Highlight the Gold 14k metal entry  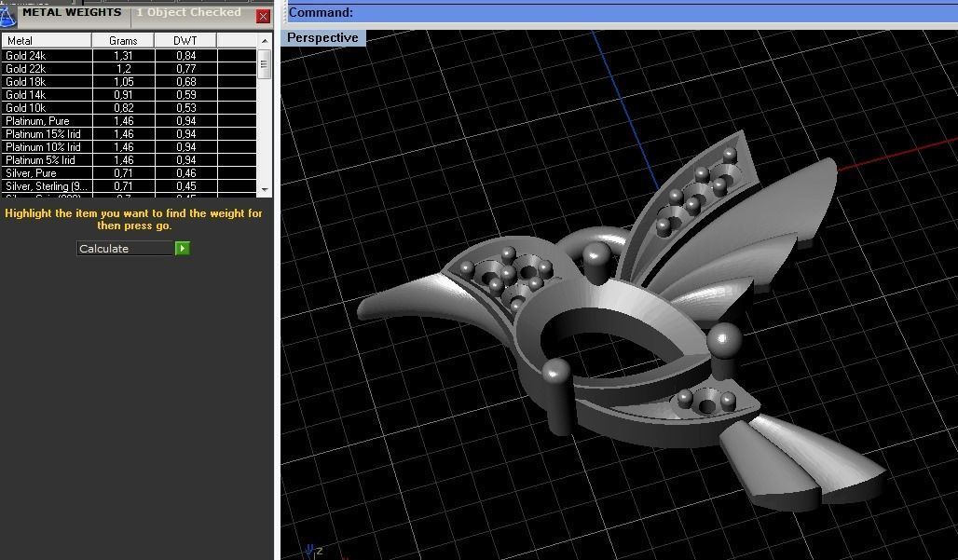click(x=129, y=95)
